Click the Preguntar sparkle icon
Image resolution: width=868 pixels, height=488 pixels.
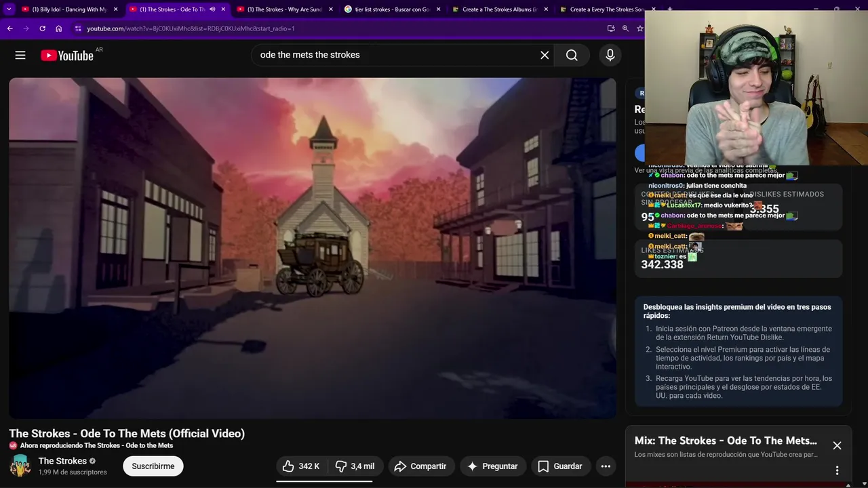(x=473, y=466)
